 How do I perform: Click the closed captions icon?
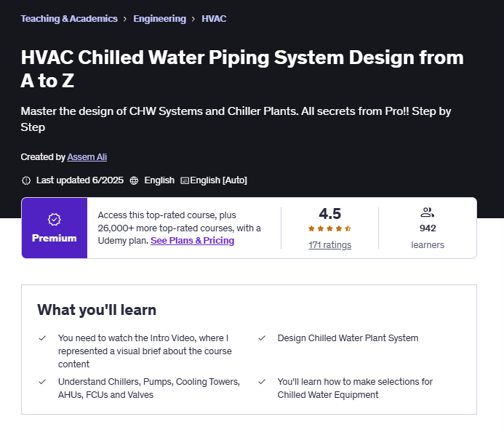tap(185, 180)
